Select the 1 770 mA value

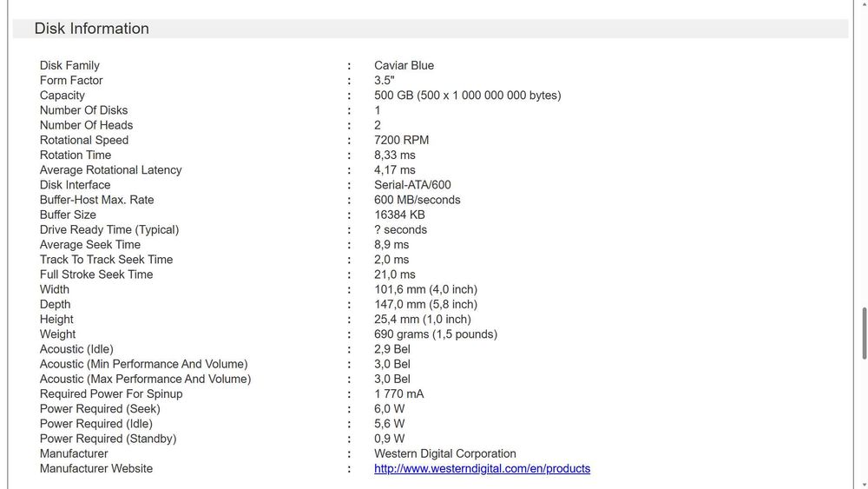point(399,394)
